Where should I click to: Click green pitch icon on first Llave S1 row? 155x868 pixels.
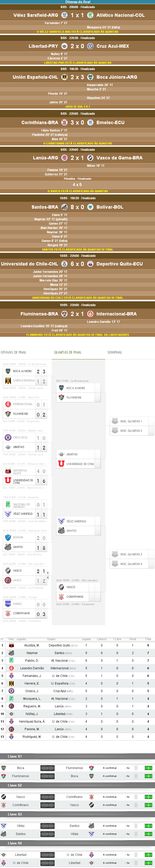coord(148,768)
